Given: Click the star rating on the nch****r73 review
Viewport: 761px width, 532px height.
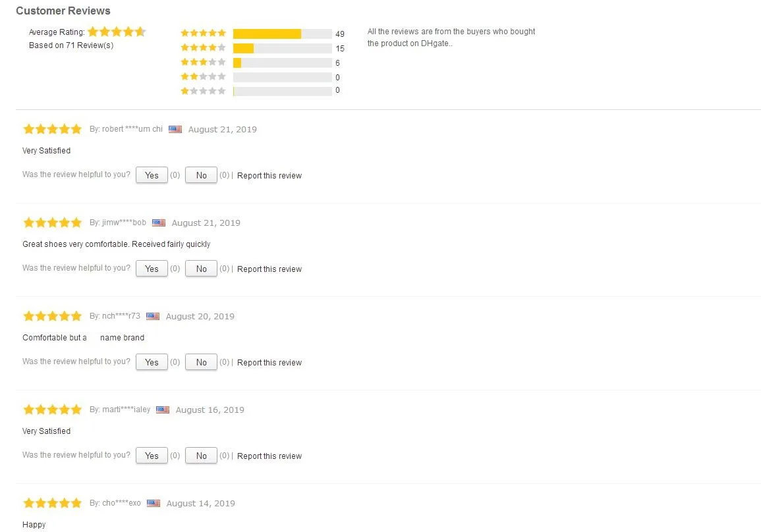Looking at the screenshot, I should [x=53, y=316].
